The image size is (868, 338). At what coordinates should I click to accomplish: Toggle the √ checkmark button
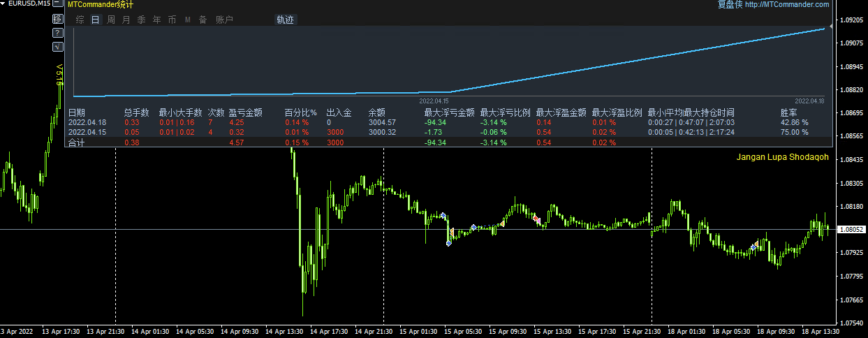(57, 47)
